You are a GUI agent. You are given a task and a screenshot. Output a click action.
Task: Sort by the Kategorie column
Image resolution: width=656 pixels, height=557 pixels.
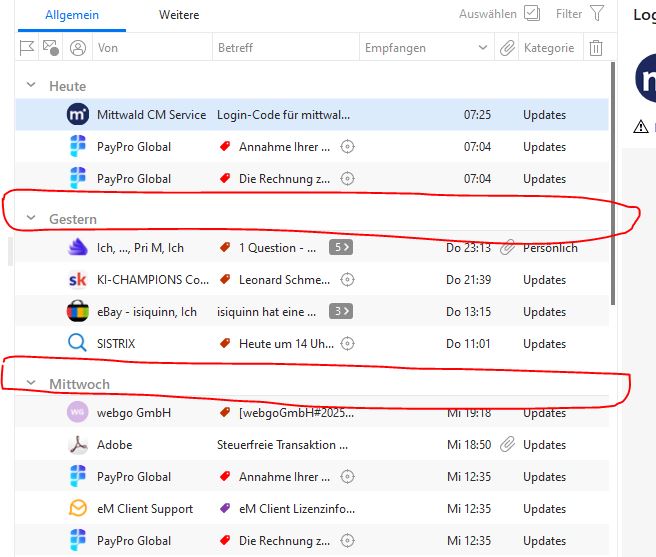click(549, 48)
